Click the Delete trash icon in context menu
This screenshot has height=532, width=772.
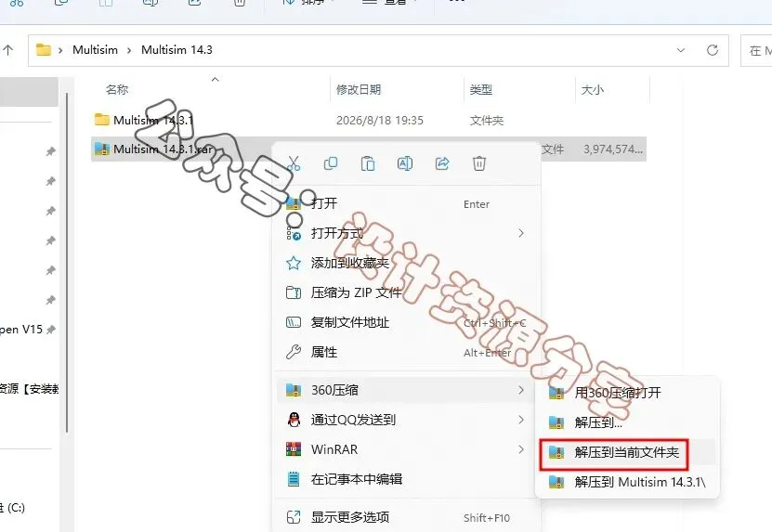tap(479, 163)
